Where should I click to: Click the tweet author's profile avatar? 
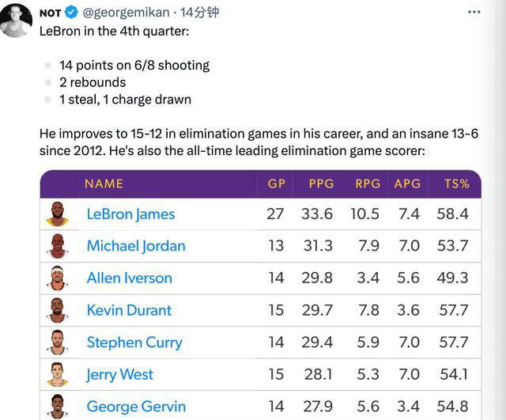pos(16,19)
